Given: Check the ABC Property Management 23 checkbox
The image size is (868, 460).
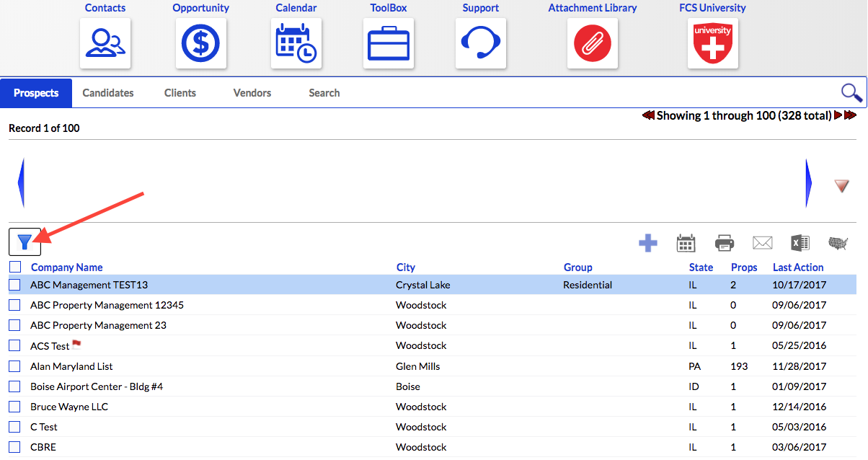Looking at the screenshot, I should coord(14,325).
